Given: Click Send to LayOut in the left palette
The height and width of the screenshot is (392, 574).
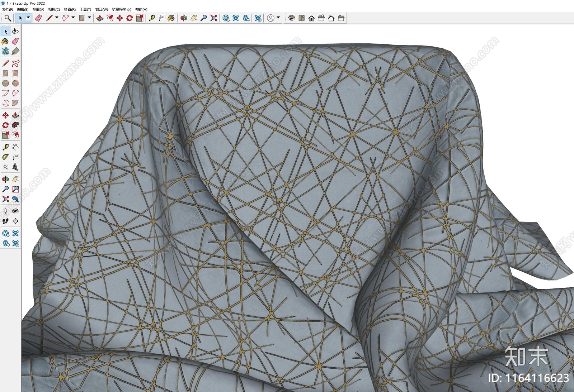Looking at the screenshot, I should 5,243.
